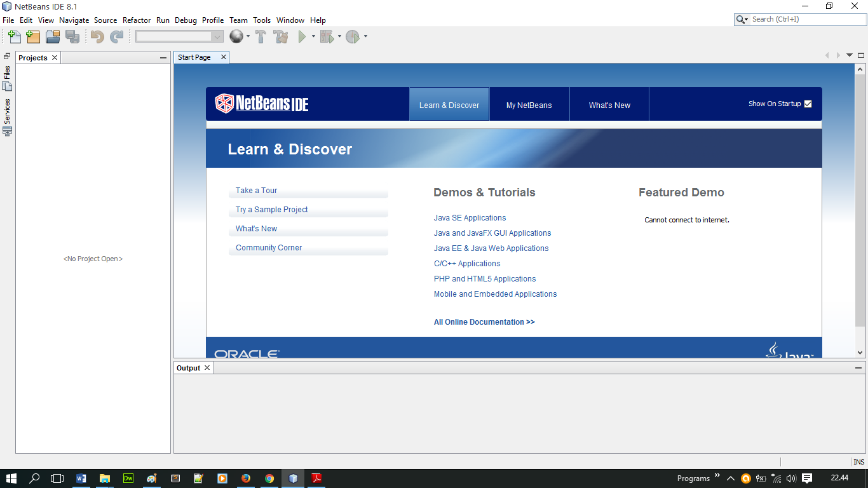This screenshot has width=868, height=488.
Task: Click All Online Documentation link
Action: pos(484,322)
